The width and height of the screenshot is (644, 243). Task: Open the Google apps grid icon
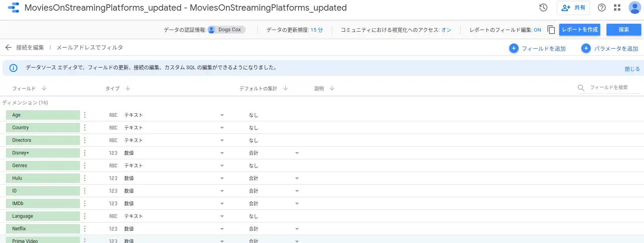click(617, 8)
